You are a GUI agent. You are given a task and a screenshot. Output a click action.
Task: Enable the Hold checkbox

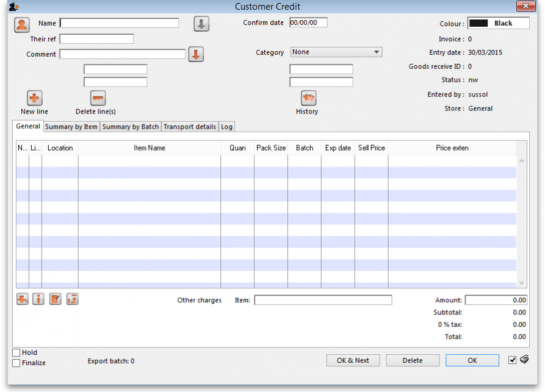16,352
